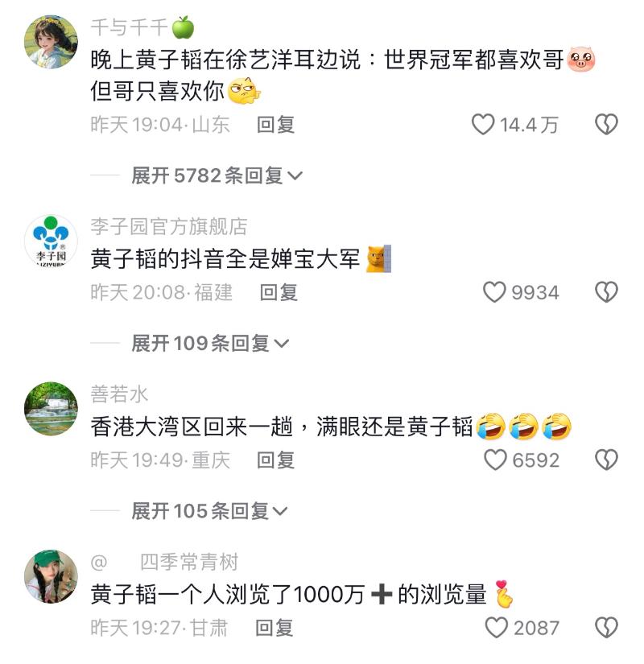Screen dimensions: 644x664
Task: Dislike 千与千千's comment with broken heart
Action: click(606, 125)
